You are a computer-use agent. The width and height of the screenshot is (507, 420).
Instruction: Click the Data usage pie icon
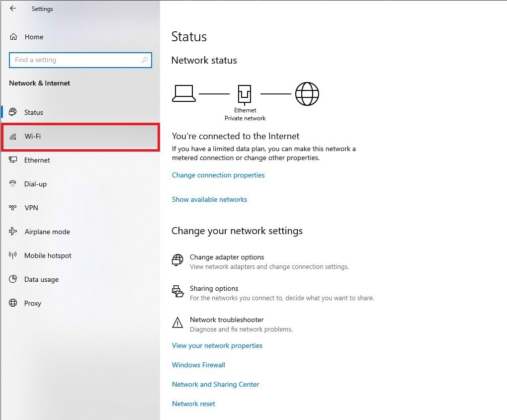tap(12, 279)
